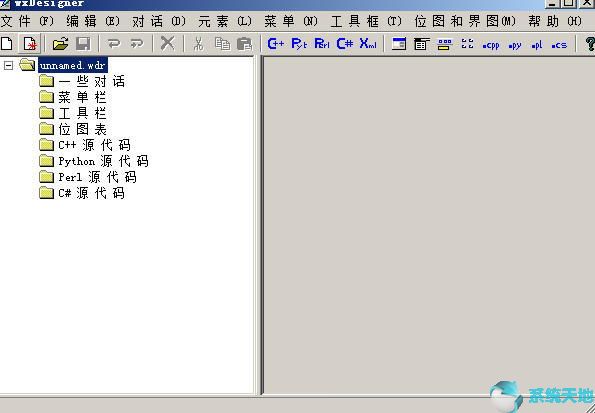This screenshot has width=595, height=413.
Task: Select the 位图表 folder
Action: pos(82,129)
